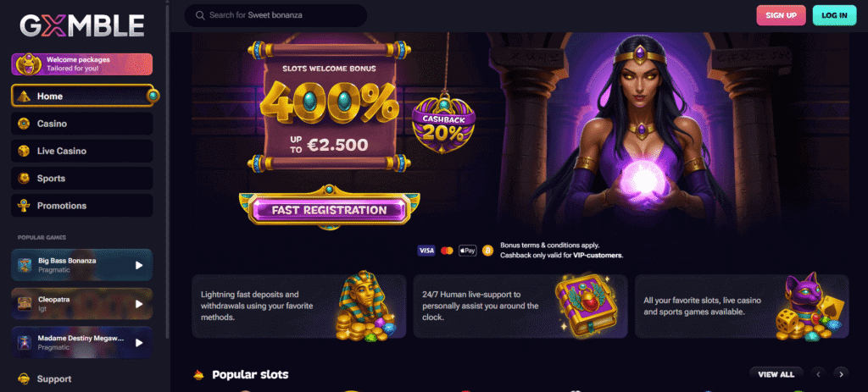This screenshot has height=392, width=868.
Task: Open the Casino menu item
Action: [82, 124]
